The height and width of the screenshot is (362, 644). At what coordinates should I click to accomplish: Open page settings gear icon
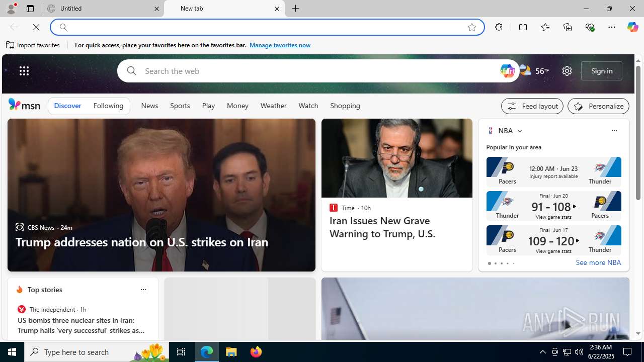click(567, 71)
